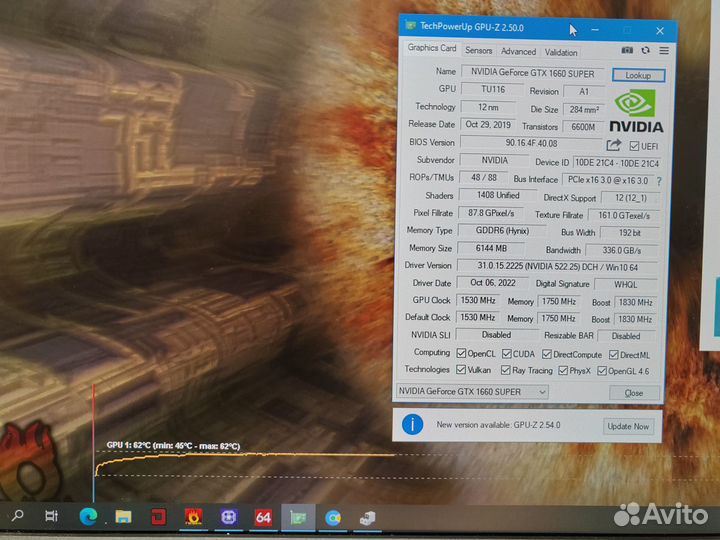Toggle the PhysX checkbox

[563, 370]
